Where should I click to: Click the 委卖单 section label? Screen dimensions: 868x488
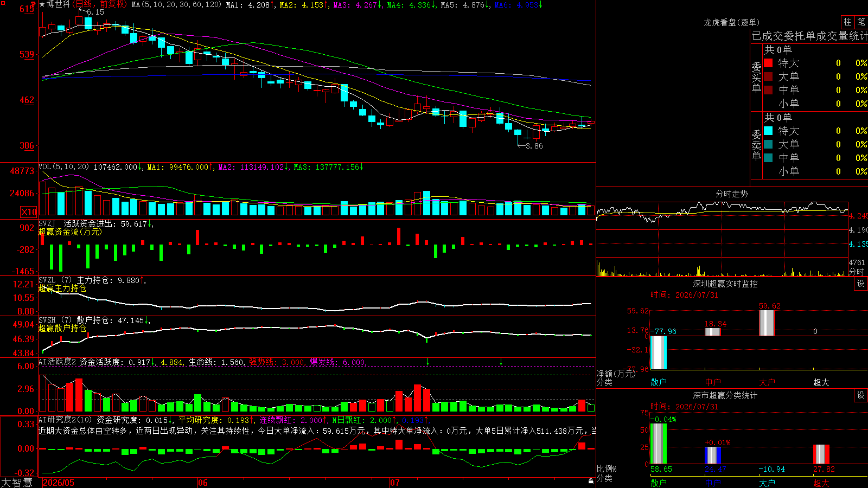click(x=756, y=145)
